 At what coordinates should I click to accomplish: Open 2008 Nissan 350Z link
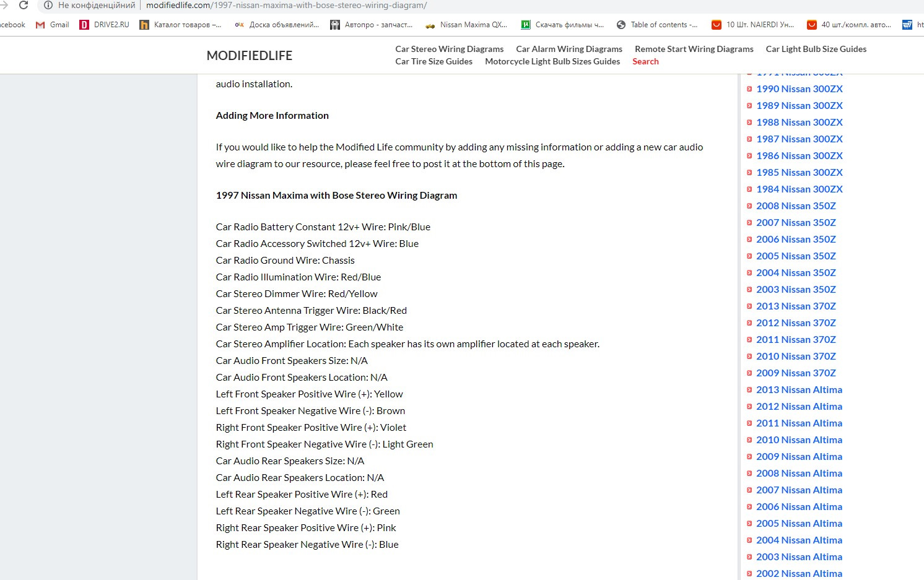click(796, 206)
